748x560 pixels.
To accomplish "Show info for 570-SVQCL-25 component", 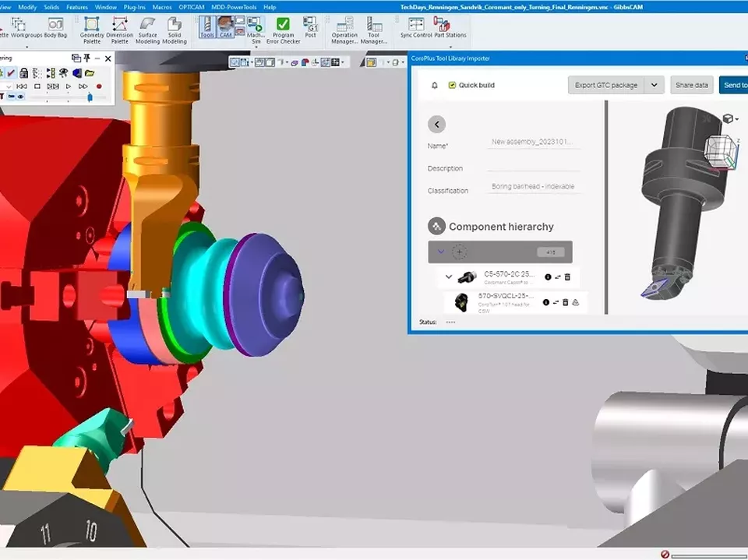I will (546, 302).
